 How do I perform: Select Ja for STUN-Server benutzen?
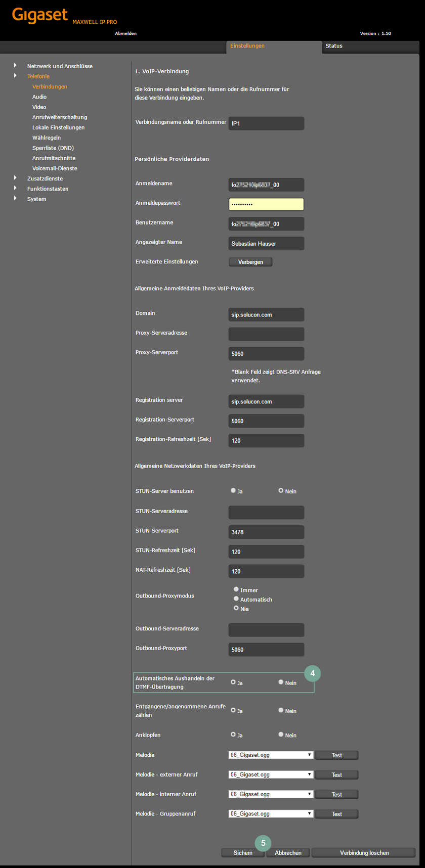coord(233,490)
